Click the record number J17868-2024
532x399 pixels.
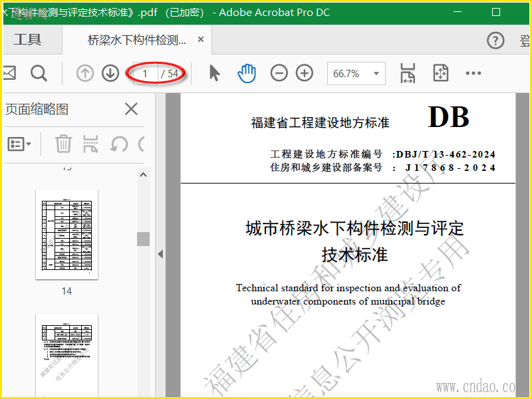coord(451,168)
